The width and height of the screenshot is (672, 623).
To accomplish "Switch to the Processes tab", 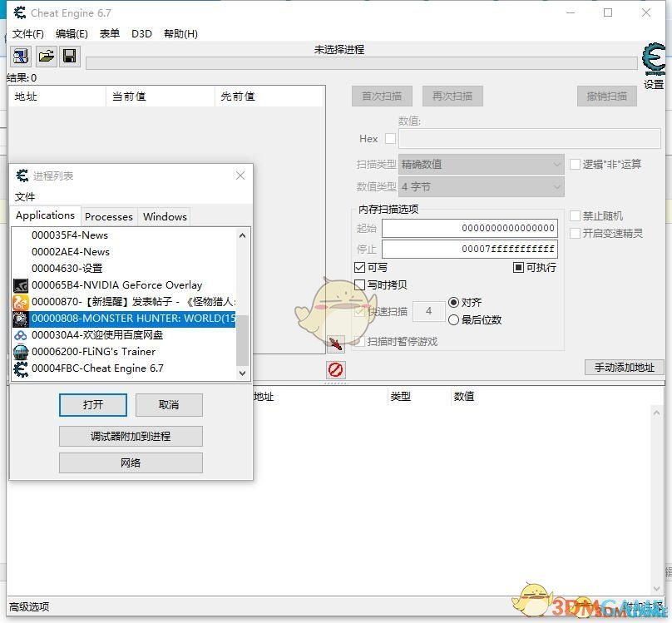I will [109, 217].
